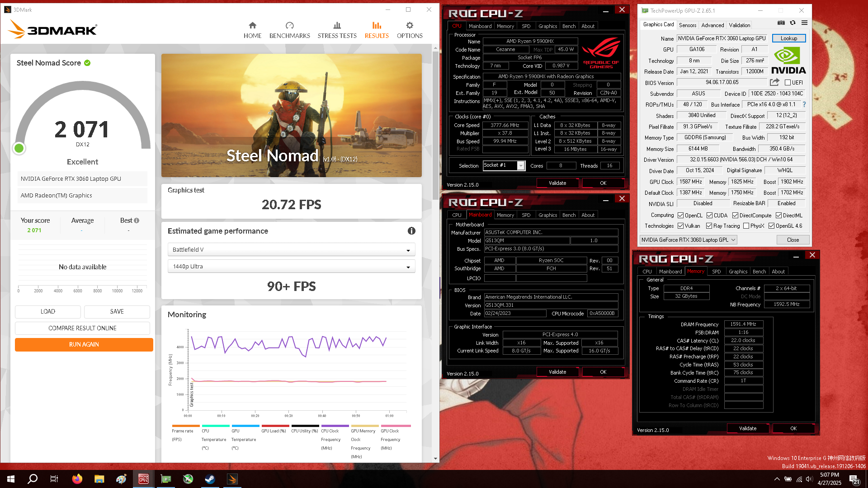Open the BENCHMARKS gauge icon
The width and height of the screenshot is (868, 488).
pyautogui.click(x=290, y=25)
